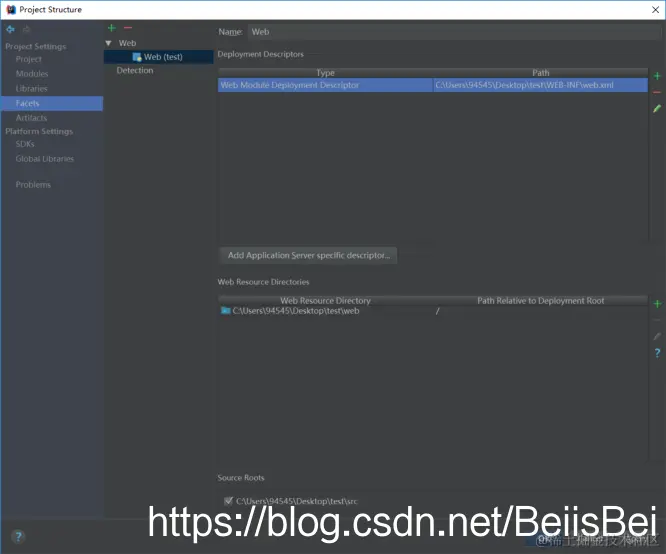Edit web resource directory pencil icon
Viewport: 666px width, 554px height.
(657, 336)
